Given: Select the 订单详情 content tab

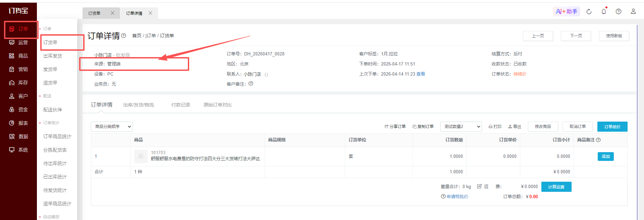Looking at the screenshot, I should tap(102, 105).
